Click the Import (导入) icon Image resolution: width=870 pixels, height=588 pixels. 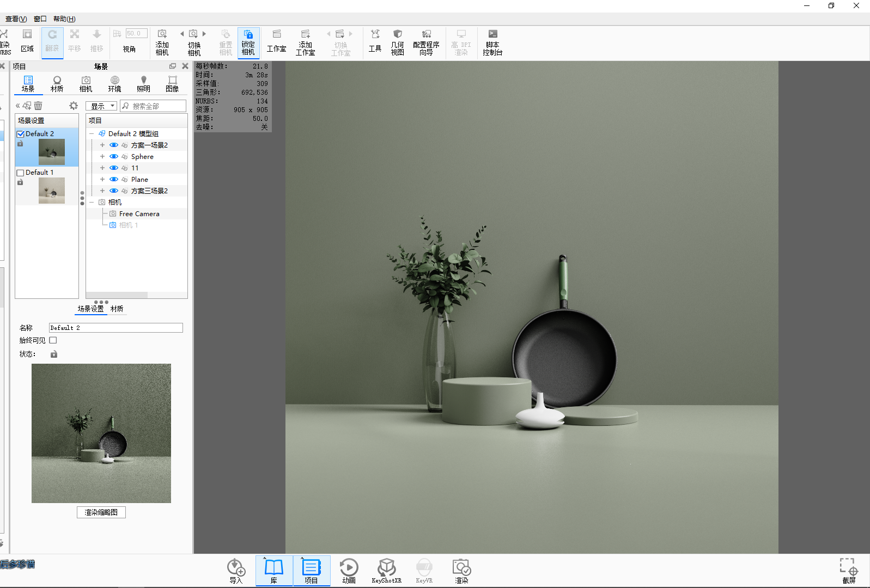click(236, 570)
